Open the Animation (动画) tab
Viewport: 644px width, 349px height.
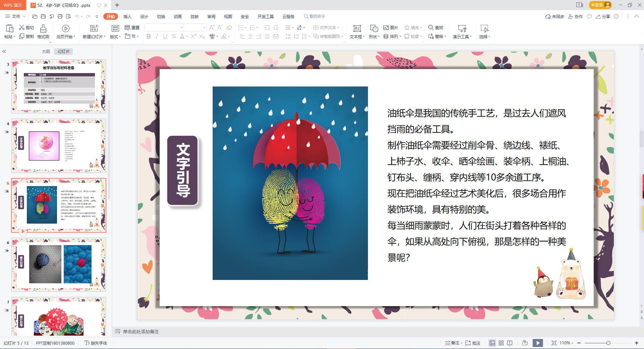tap(177, 16)
